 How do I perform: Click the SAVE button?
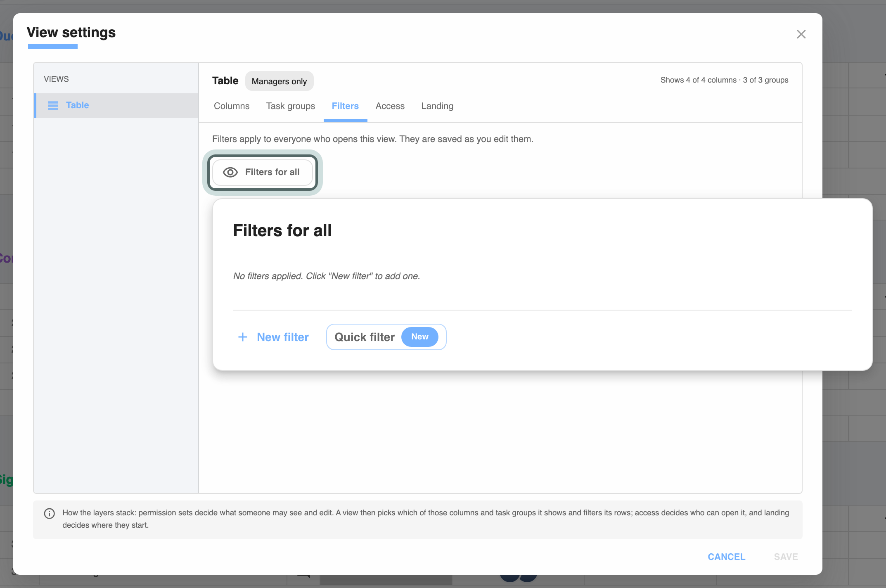(786, 557)
